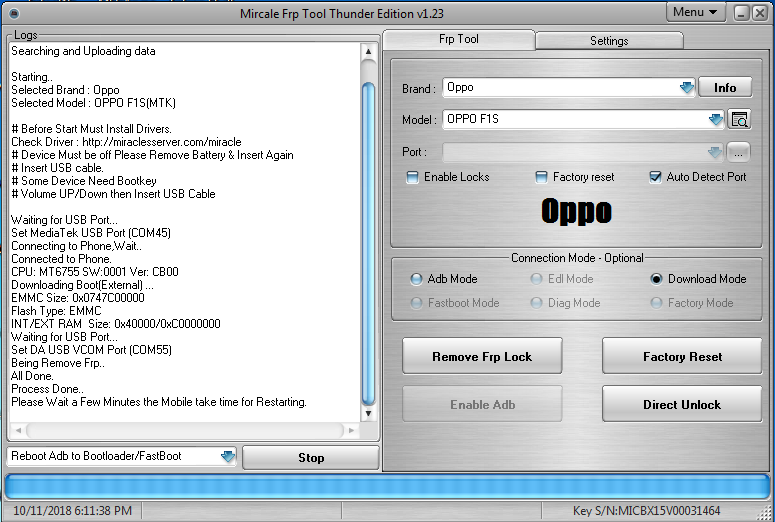Open the model search icon button
Viewport: 775px width, 522px height.
pos(739,119)
